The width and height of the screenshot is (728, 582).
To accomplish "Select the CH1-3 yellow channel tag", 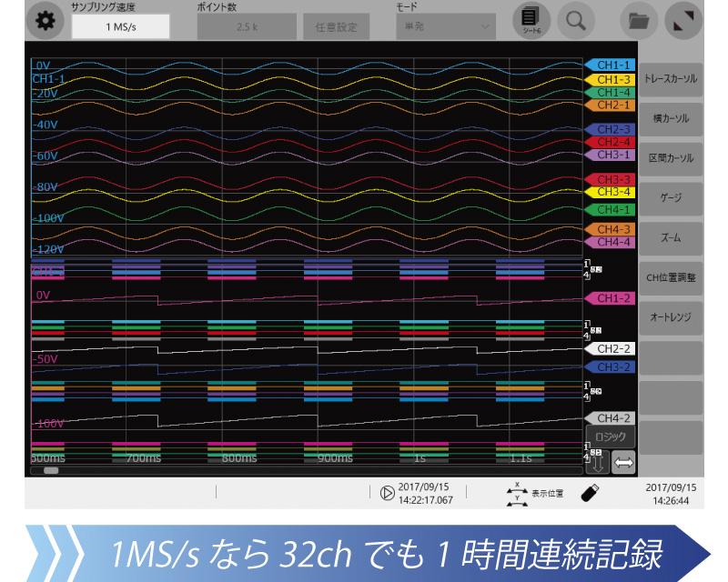I will [610, 80].
